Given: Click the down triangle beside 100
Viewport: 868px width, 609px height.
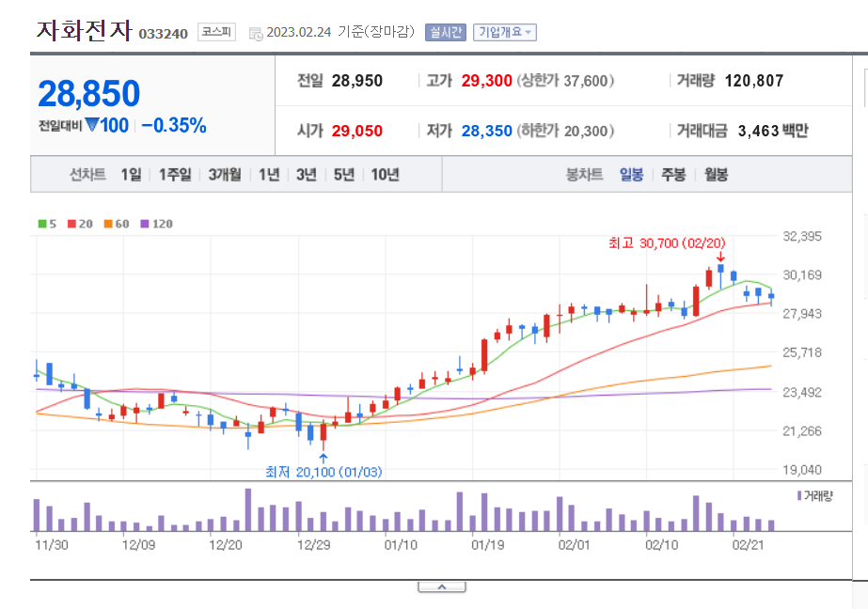Looking at the screenshot, I should [x=92, y=125].
